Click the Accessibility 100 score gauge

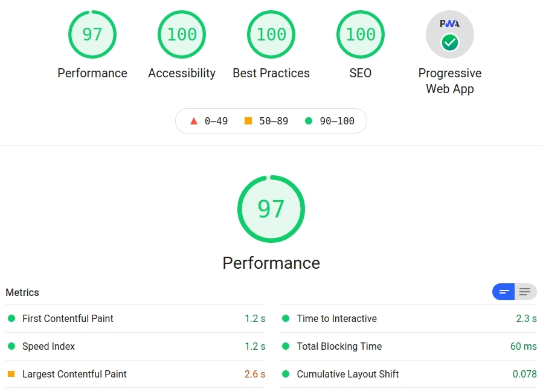point(182,34)
